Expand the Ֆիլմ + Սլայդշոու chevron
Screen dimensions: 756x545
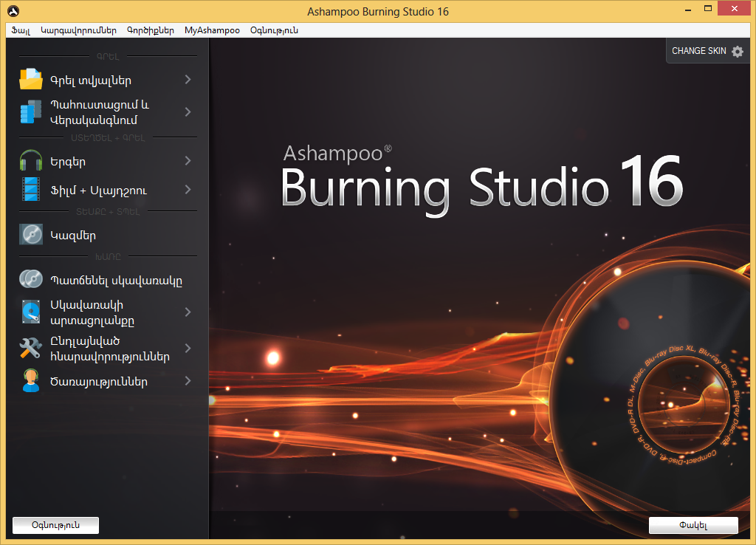pyautogui.click(x=188, y=190)
